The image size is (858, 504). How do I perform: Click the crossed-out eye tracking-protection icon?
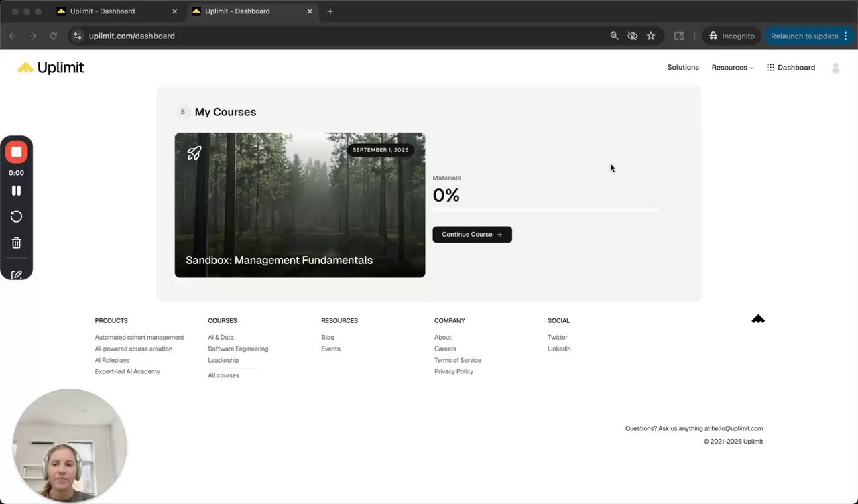point(632,36)
